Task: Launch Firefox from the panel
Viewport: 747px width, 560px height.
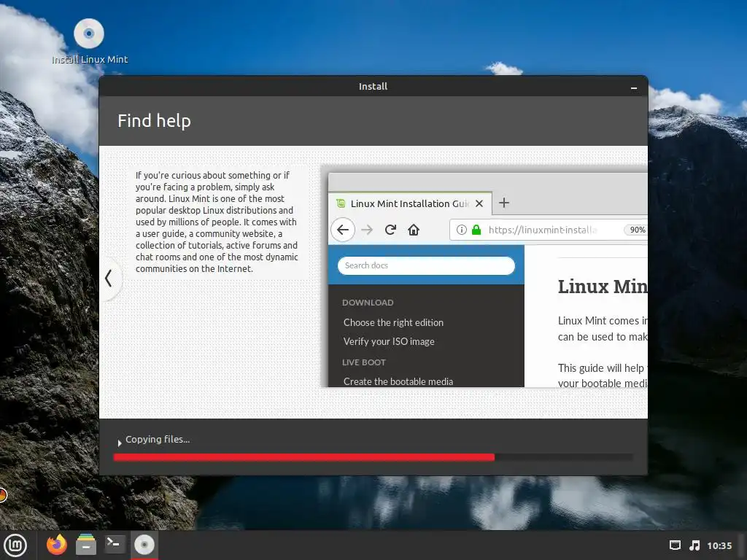Action: [57, 544]
